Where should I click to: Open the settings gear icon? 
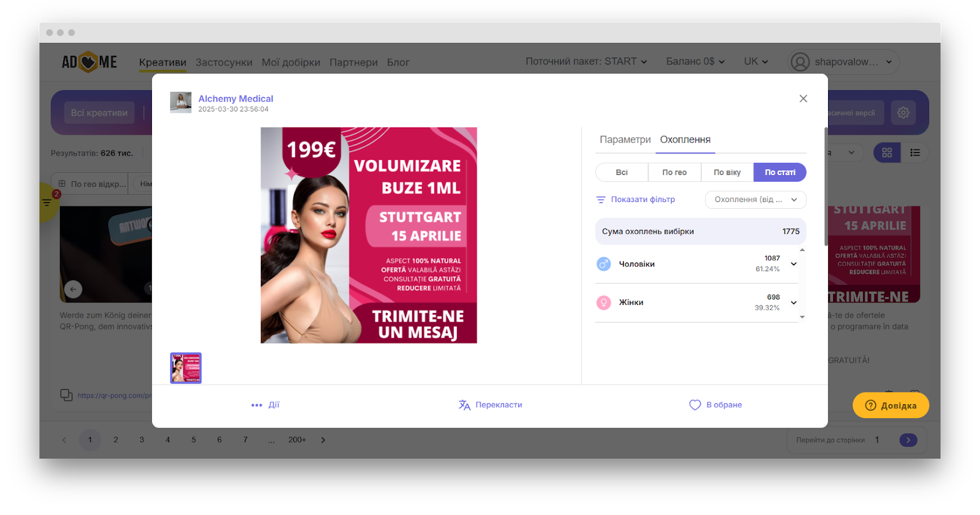(x=903, y=113)
